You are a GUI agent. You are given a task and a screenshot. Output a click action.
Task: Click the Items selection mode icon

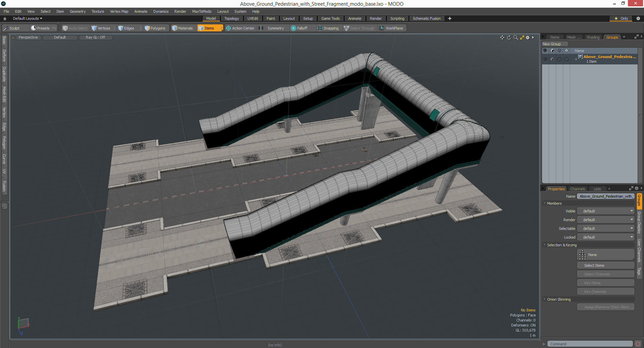pyautogui.click(x=201, y=28)
